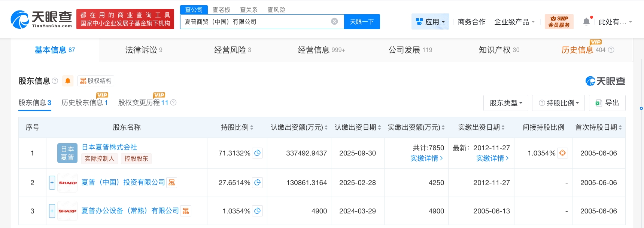
Task: Clear the search box with the X icon
Action: [334, 22]
